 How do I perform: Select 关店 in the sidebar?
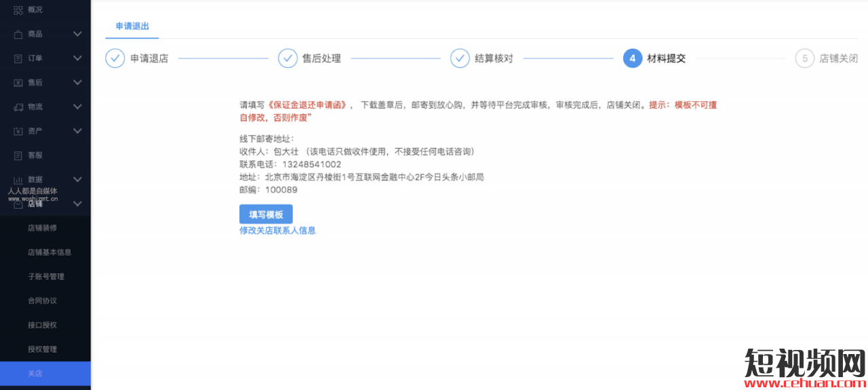click(35, 374)
